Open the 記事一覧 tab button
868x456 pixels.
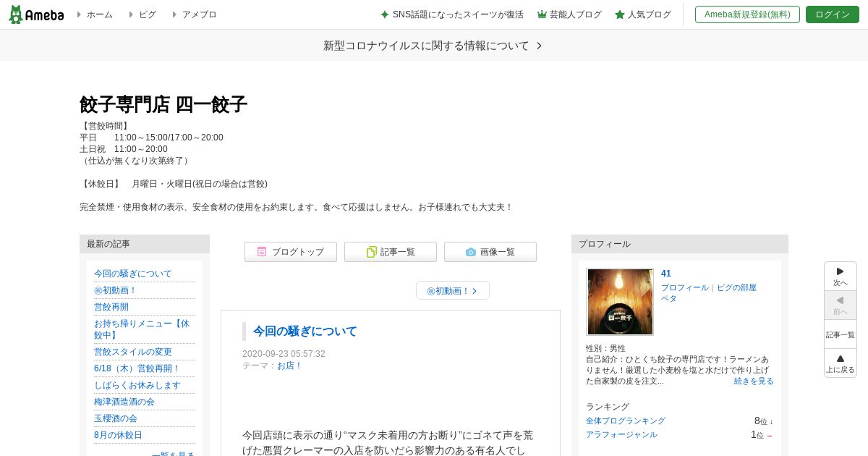click(x=391, y=252)
